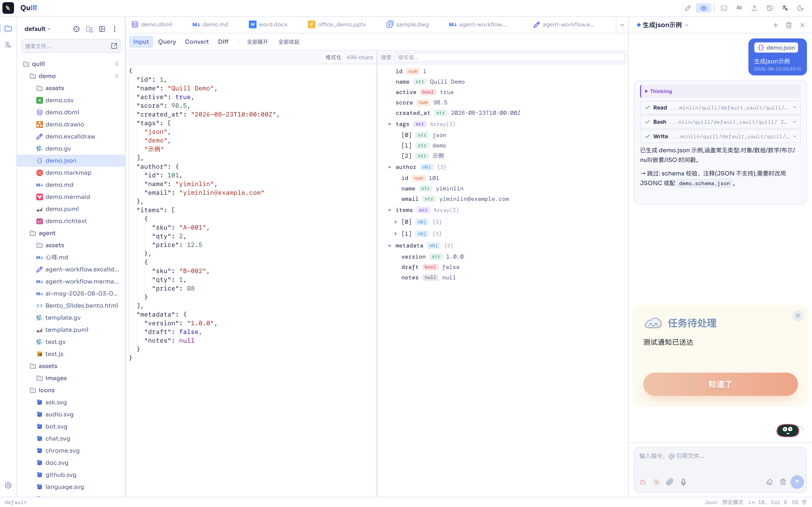The width and height of the screenshot is (812, 507).
Task: Toggle dark mode moon icon
Action: (x=800, y=8)
